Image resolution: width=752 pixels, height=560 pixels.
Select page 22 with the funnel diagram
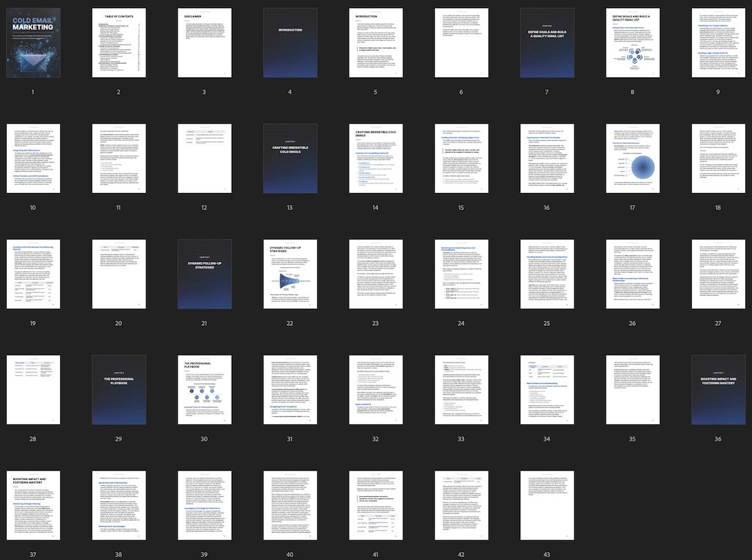click(x=290, y=274)
